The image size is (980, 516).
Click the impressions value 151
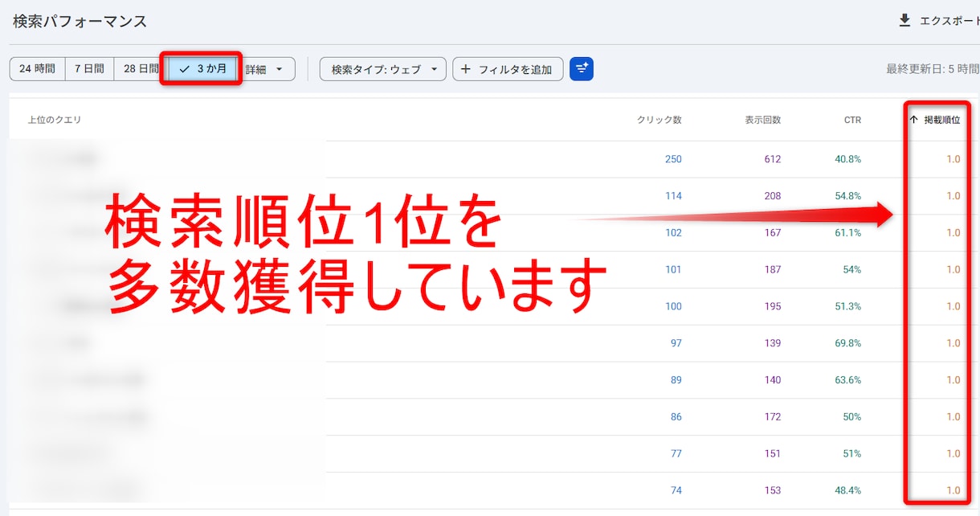[x=773, y=454]
